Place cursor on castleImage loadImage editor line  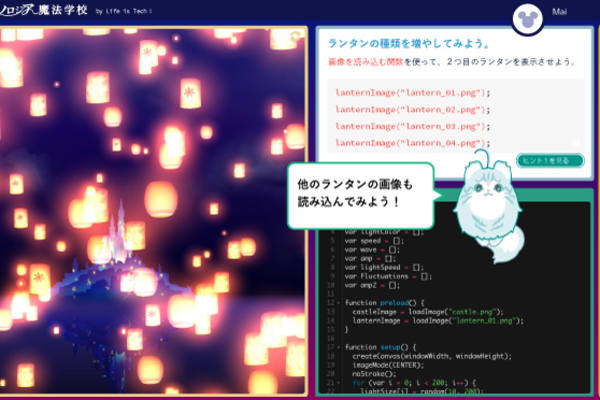point(428,312)
